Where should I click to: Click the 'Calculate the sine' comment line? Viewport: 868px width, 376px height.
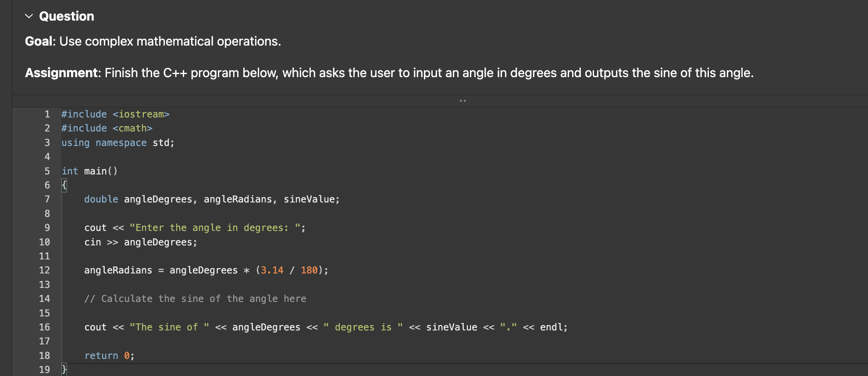(195, 299)
